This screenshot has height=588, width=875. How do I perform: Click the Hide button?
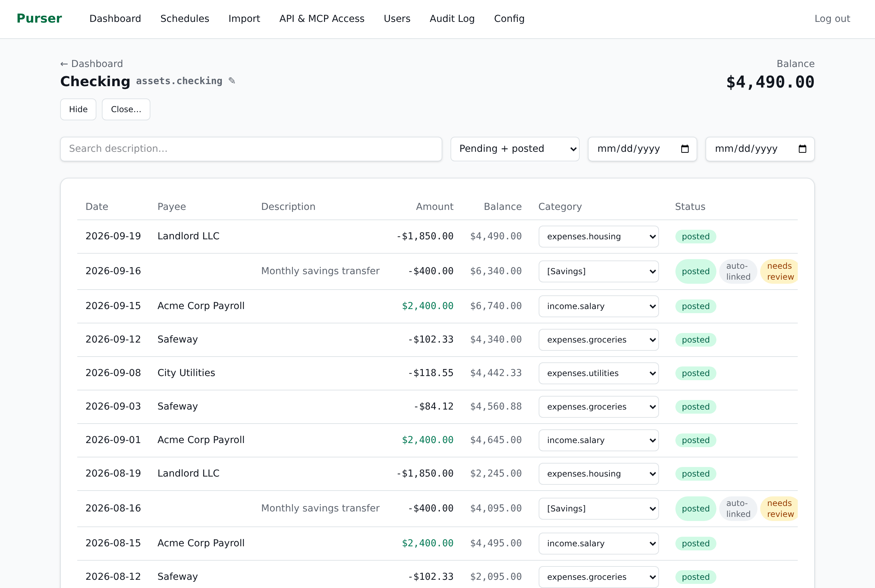[78, 109]
